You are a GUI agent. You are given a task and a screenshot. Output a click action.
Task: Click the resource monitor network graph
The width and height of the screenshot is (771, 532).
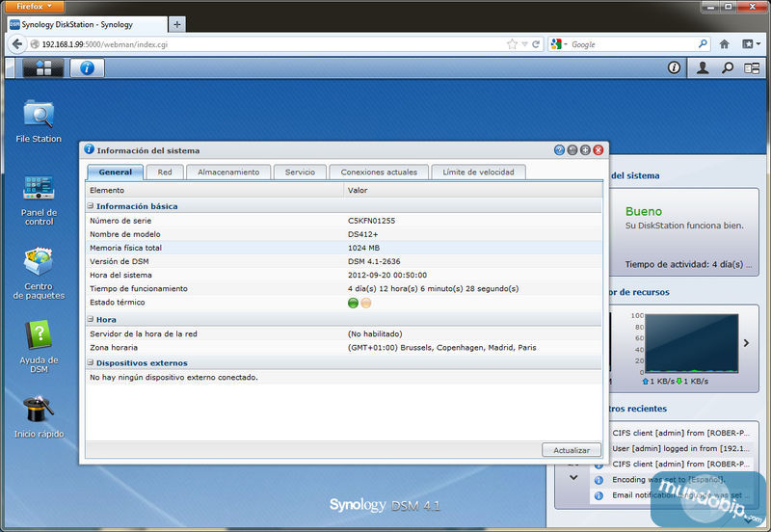point(691,343)
